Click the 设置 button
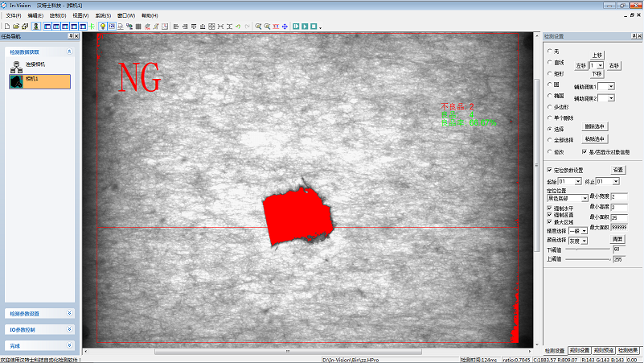This screenshot has width=644, height=363. pos(618,170)
